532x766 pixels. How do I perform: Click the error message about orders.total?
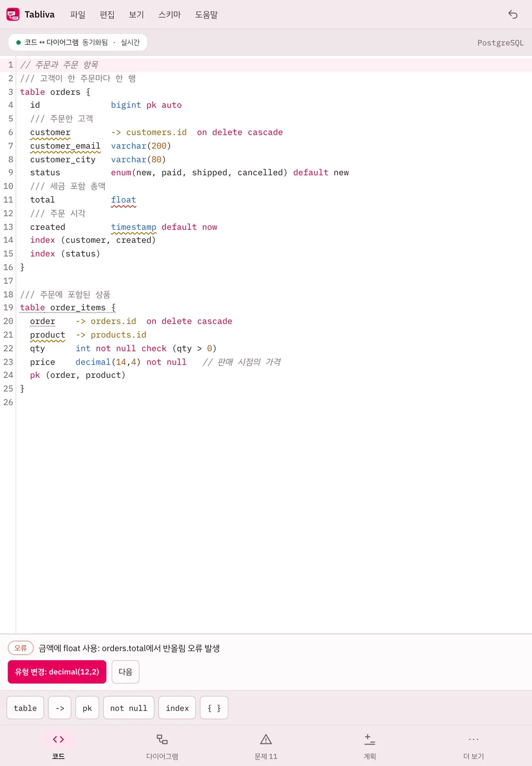(129, 648)
